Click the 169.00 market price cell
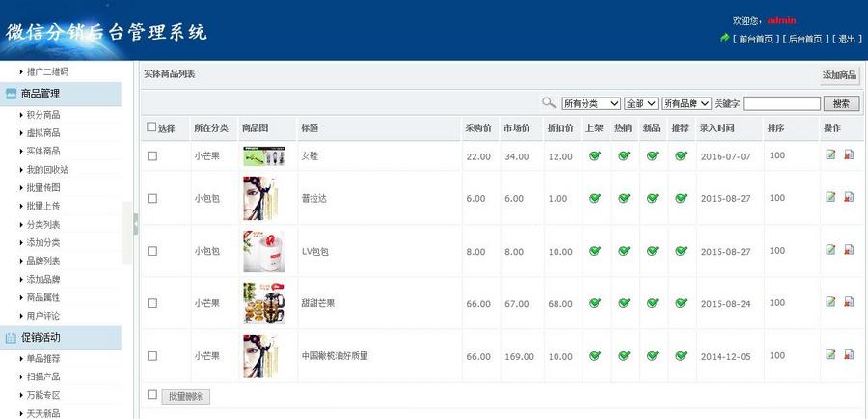 click(519, 357)
